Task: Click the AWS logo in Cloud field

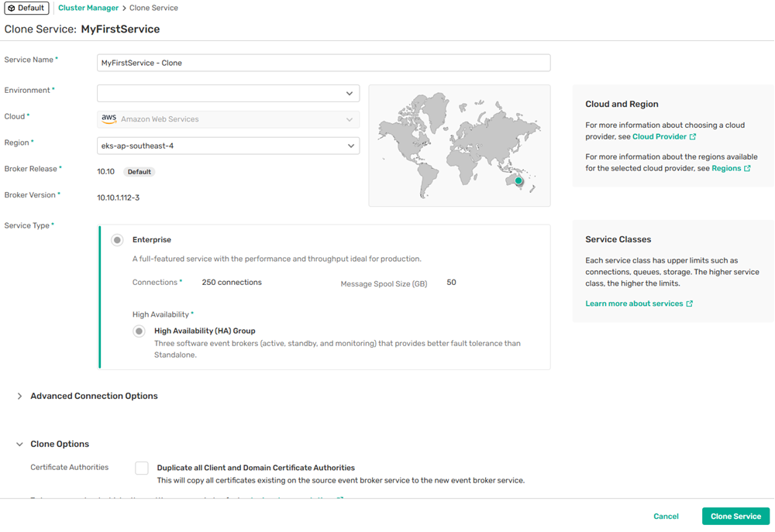Action: coord(108,119)
